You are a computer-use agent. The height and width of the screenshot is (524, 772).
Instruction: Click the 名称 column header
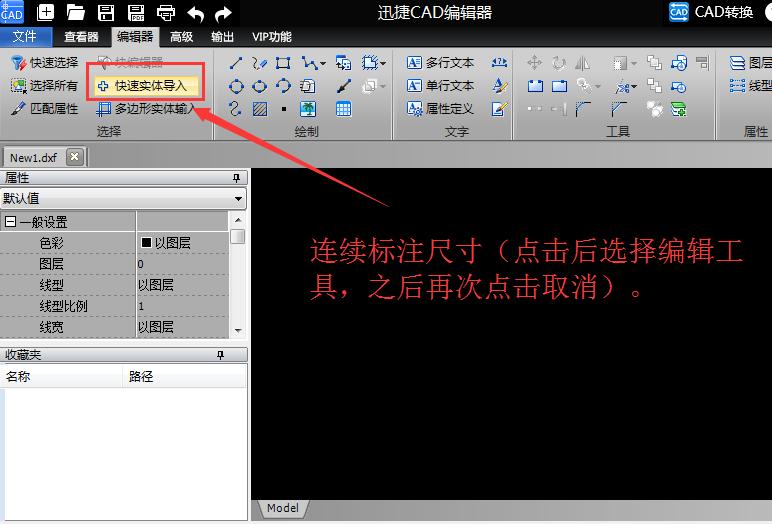click(x=62, y=376)
